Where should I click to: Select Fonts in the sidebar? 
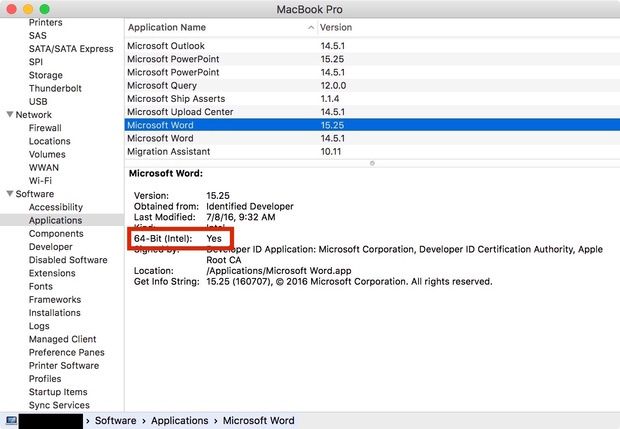tap(41, 286)
